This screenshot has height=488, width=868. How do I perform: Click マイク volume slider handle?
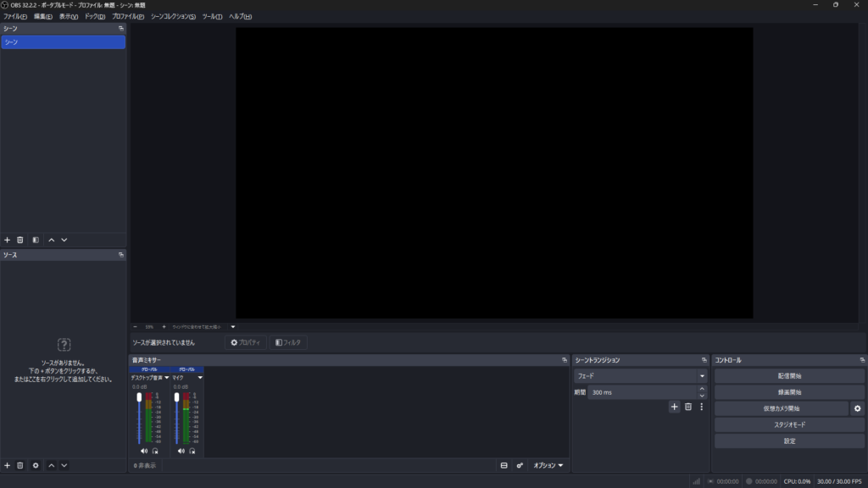[176, 397]
